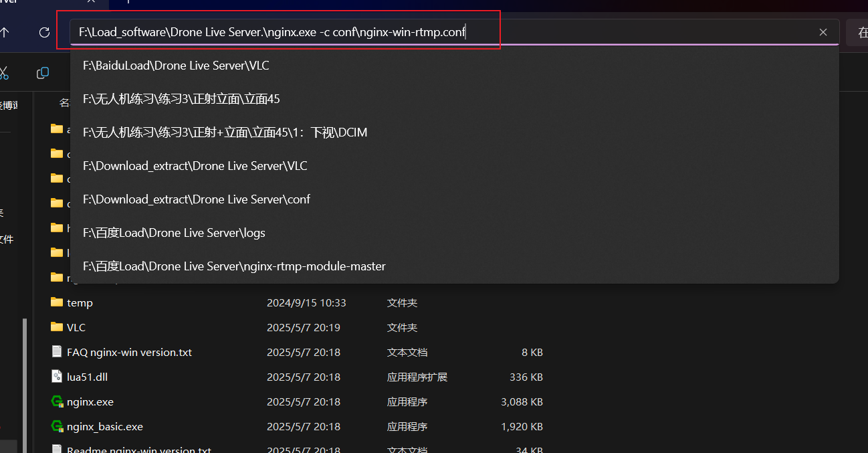Cut the selection with the scissors icon
The height and width of the screenshot is (453, 868).
[3, 73]
